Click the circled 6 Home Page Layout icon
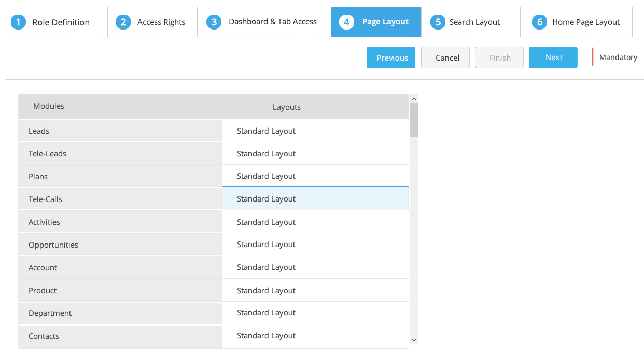Image resolution: width=644 pixels, height=359 pixels. coord(539,22)
